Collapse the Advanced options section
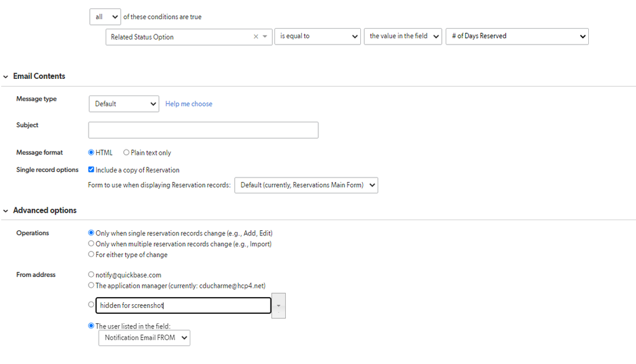Image resolution: width=636 pixels, height=364 pixels. 6,211
